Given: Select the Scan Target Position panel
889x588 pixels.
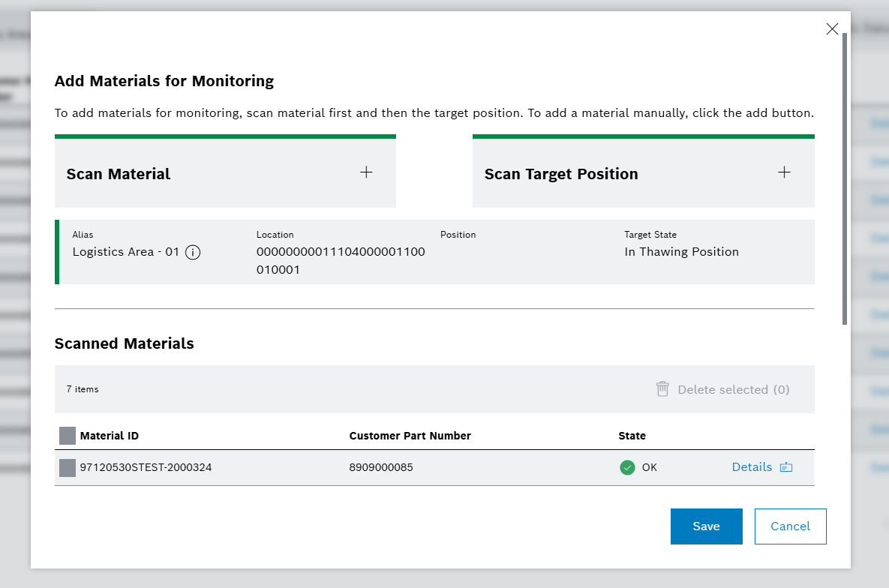Looking at the screenshot, I should tap(644, 171).
